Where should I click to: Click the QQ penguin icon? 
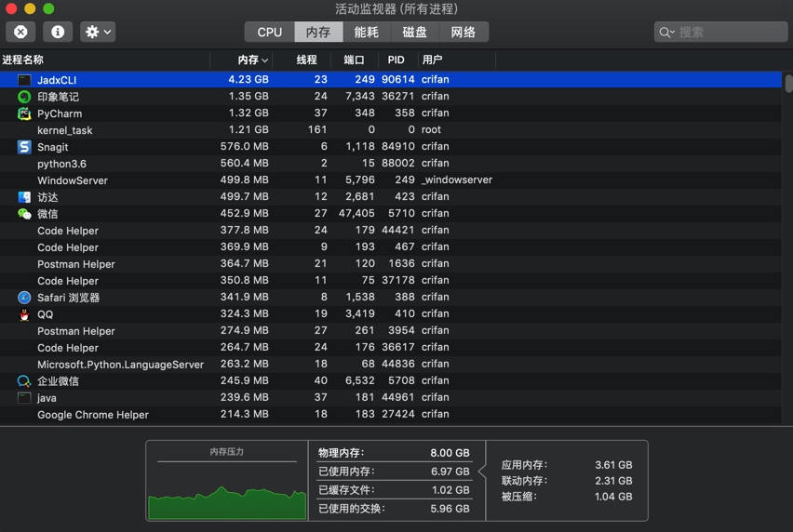pyautogui.click(x=24, y=314)
